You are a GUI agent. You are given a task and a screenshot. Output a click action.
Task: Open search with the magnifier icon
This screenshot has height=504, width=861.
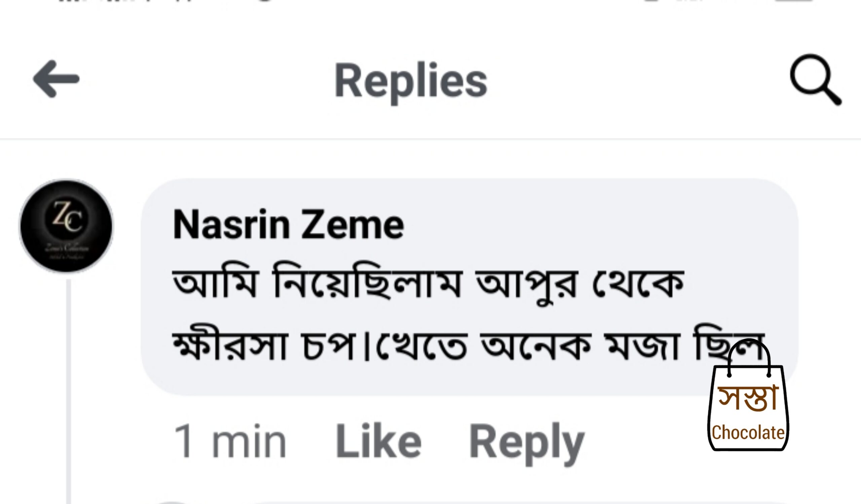[x=815, y=79]
